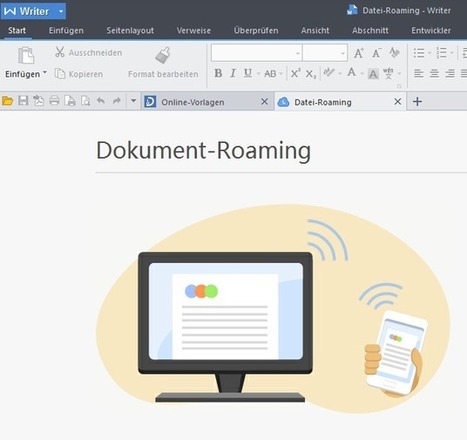The width and height of the screenshot is (467, 440).
Task: Toggle underline formatting
Action: coord(248,73)
